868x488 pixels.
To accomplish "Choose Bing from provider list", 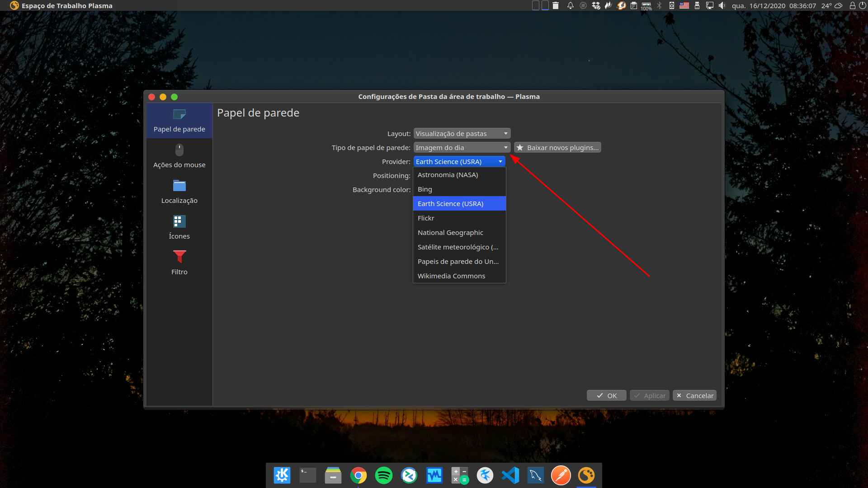I will [425, 189].
